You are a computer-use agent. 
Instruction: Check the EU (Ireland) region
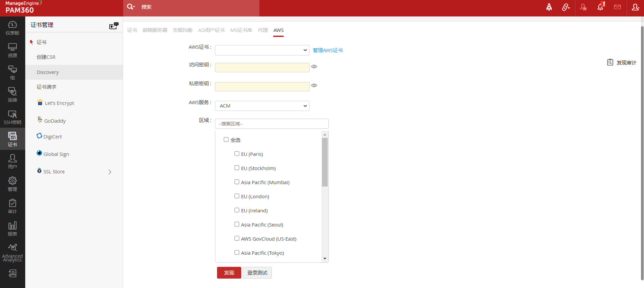point(237,210)
